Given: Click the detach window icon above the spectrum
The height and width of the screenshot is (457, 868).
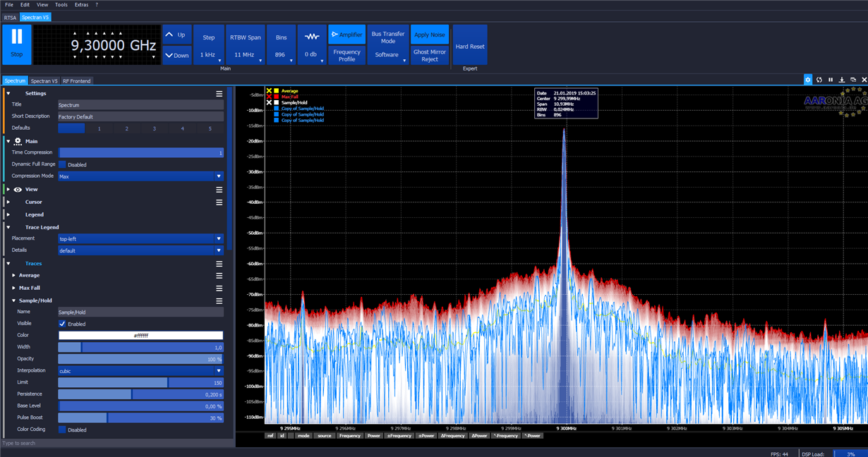Looking at the screenshot, I should pos(853,80).
